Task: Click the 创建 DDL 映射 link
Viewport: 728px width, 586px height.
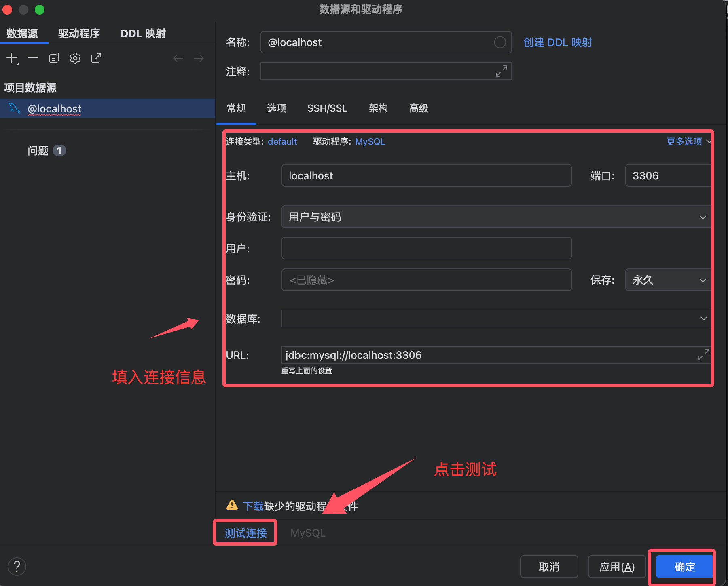Action: [557, 42]
